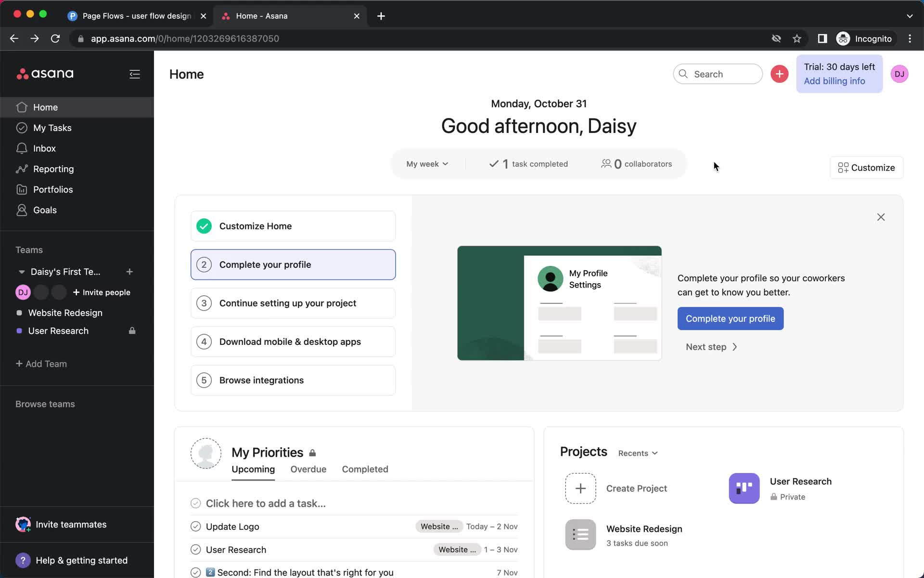Click the blue Complete your profile button
The image size is (924, 578).
pos(730,319)
